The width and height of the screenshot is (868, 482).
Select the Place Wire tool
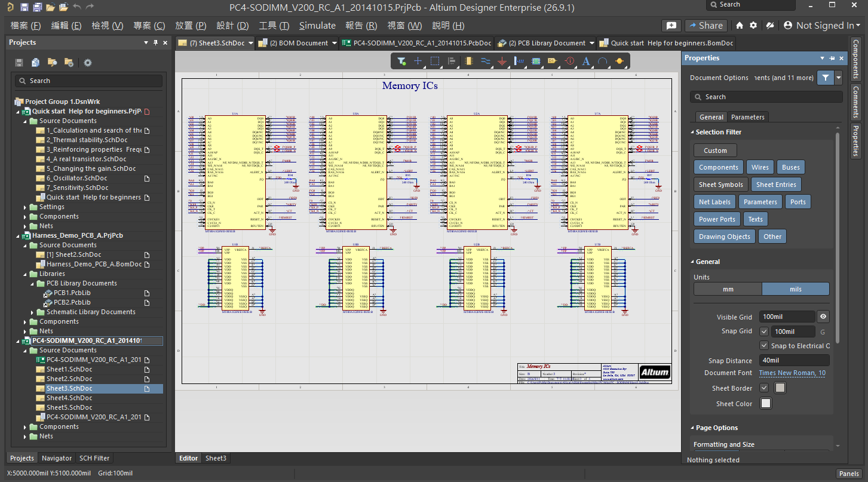click(x=486, y=61)
